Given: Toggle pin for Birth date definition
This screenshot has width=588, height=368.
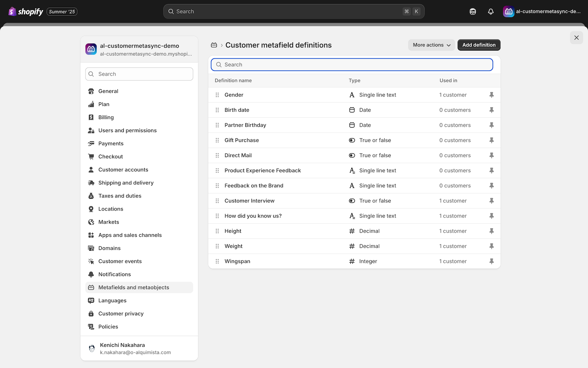Looking at the screenshot, I should [x=492, y=110].
